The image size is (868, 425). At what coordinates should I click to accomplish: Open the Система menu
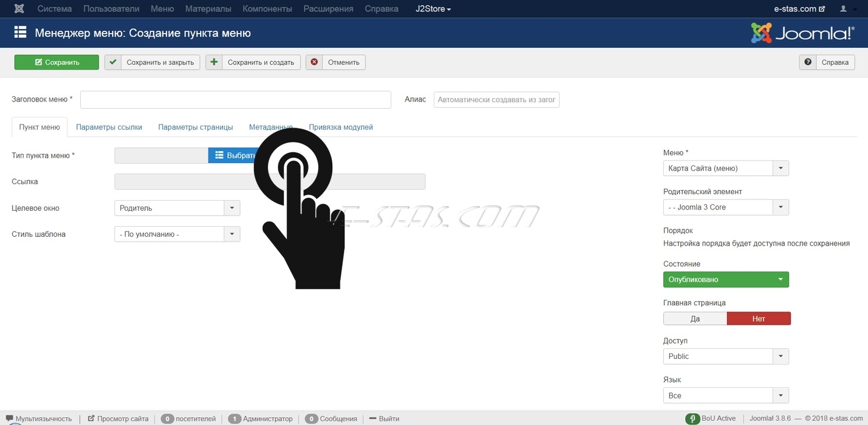(x=54, y=9)
